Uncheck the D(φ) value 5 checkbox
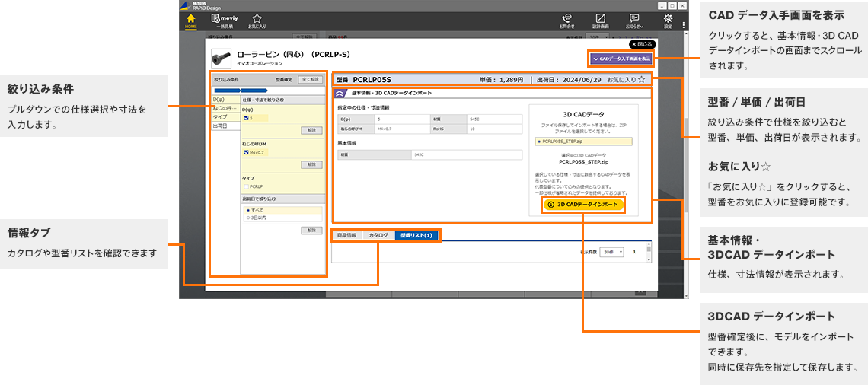This screenshot has width=868, height=385. [247, 118]
